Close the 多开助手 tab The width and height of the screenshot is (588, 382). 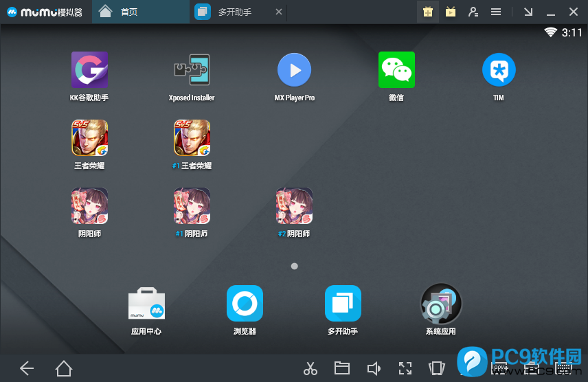(x=278, y=12)
